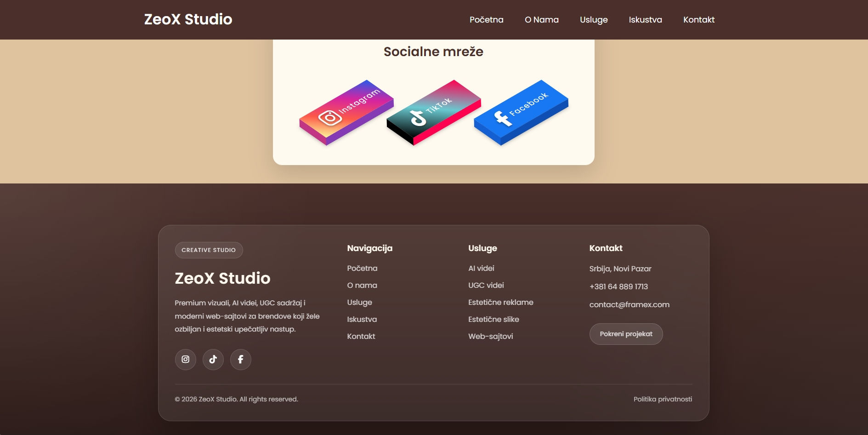This screenshot has height=435, width=868.
Task: Open the TikTok 3D social tile
Action: pos(434,113)
